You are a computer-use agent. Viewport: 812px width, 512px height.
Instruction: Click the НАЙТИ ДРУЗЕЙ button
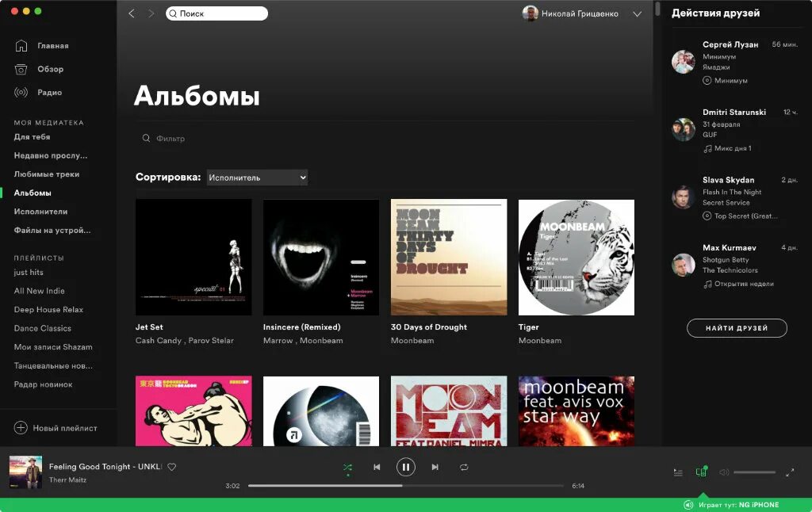coord(737,327)
